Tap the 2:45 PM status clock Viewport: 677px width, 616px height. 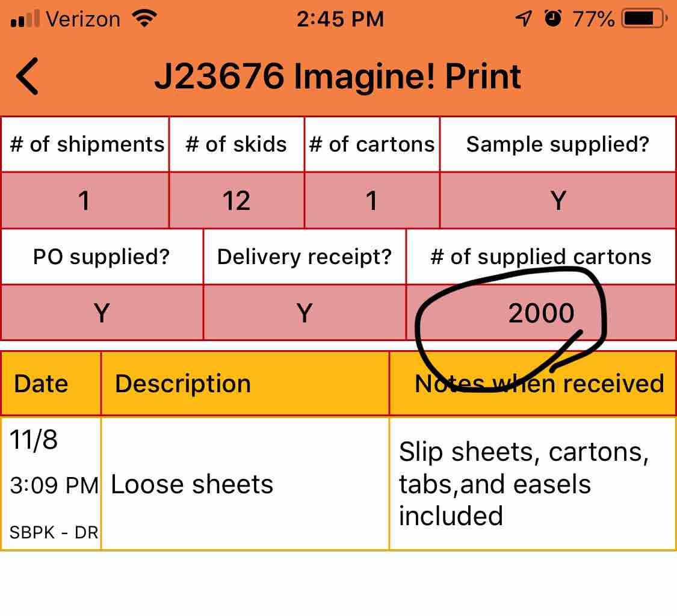coord(340,19)
